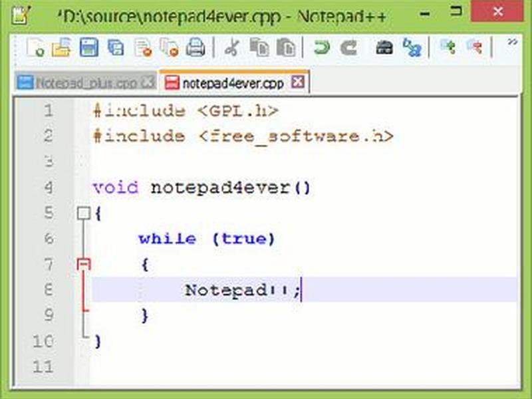Viewport: 532px width, 399px height.
Task: Click the Zoom Out toolbar icon
Action: pos(475,47)
